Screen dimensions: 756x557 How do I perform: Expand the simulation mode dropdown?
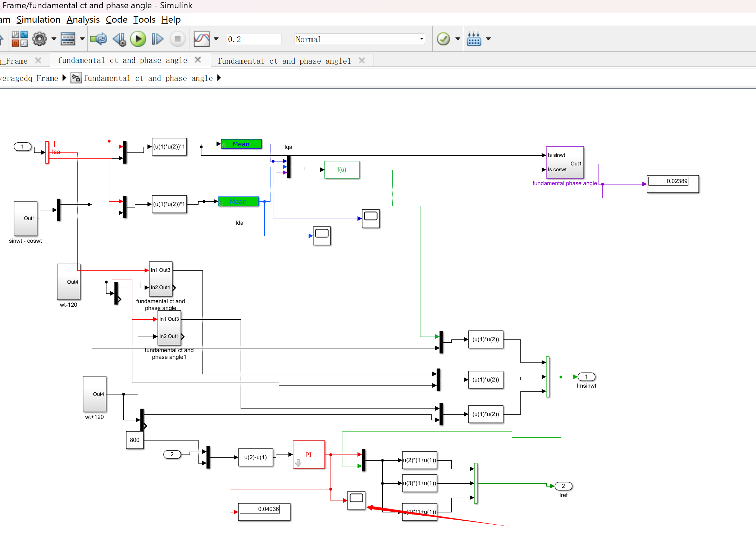coord(422,39)
